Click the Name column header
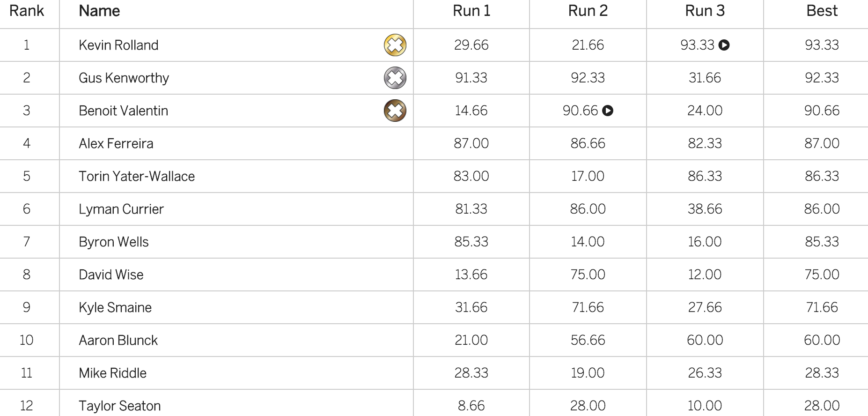Viewport: 868px width, 416px height. 99,11
